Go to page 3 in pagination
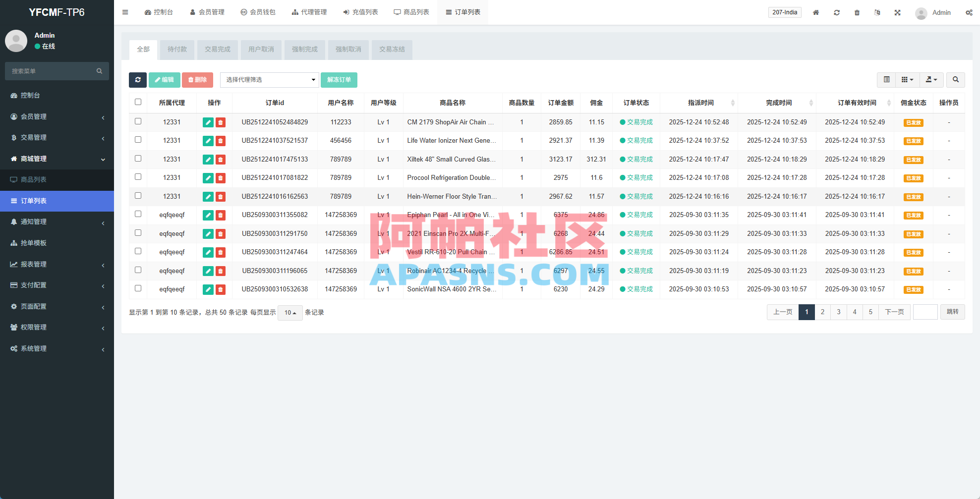Image resolution: width=980 pixels, height=499 pixels. click(839, 312)
